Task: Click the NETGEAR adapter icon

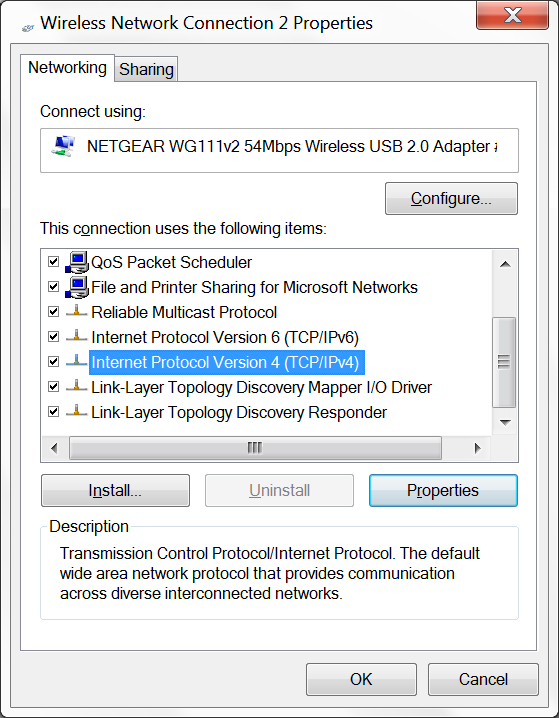Action: coord(63,147)
